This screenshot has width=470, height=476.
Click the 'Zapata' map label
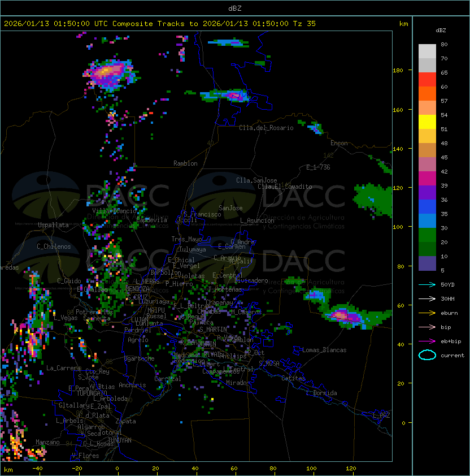(x=125, y=421)
